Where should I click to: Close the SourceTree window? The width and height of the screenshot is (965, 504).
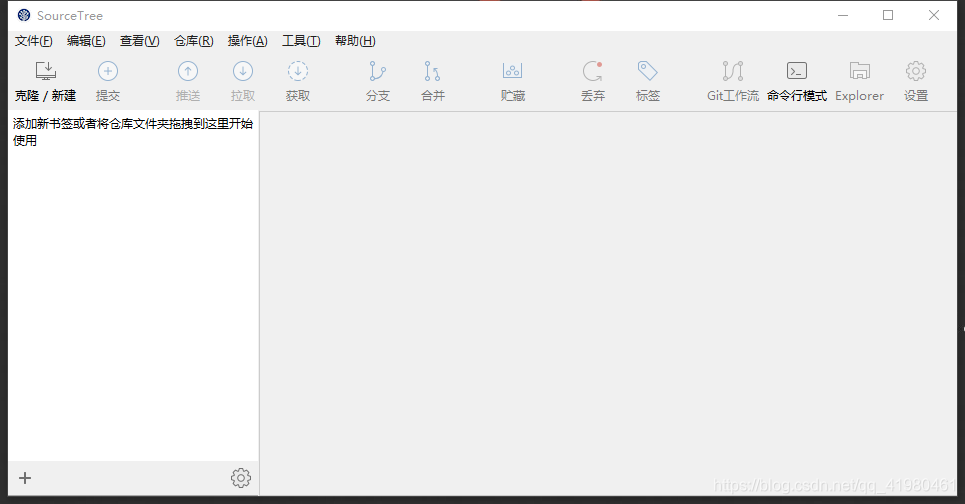934,15
